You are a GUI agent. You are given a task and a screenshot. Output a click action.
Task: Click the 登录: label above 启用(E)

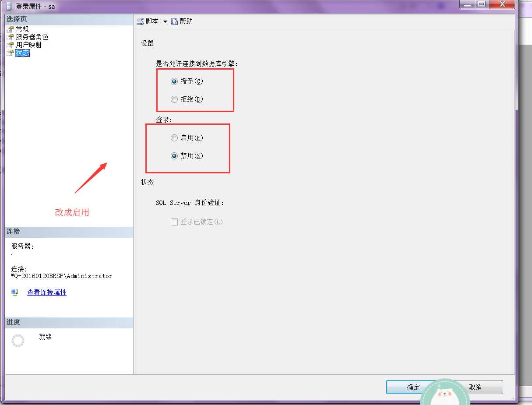[x=164, y=119]
